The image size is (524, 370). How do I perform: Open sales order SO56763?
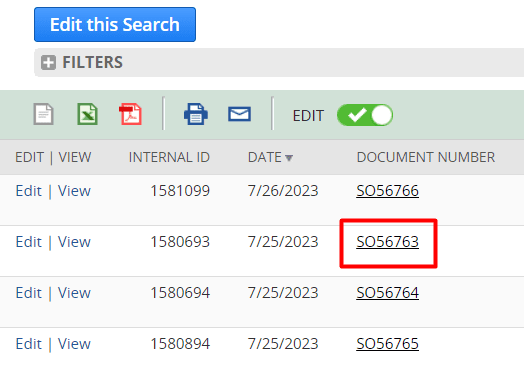(387, 242)
